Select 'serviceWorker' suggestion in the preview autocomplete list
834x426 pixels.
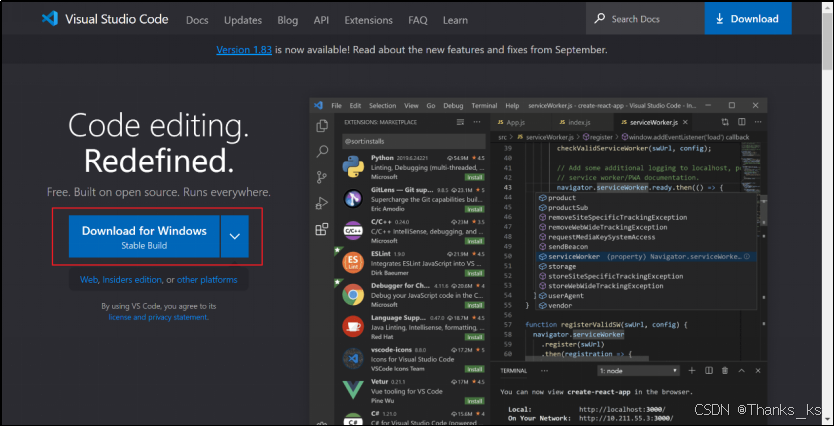pyautogui.click(x=645, y=256)
